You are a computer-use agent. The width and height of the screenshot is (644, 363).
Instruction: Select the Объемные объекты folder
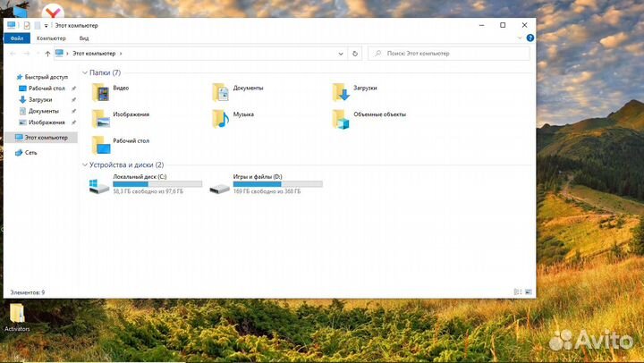[340, 117]
